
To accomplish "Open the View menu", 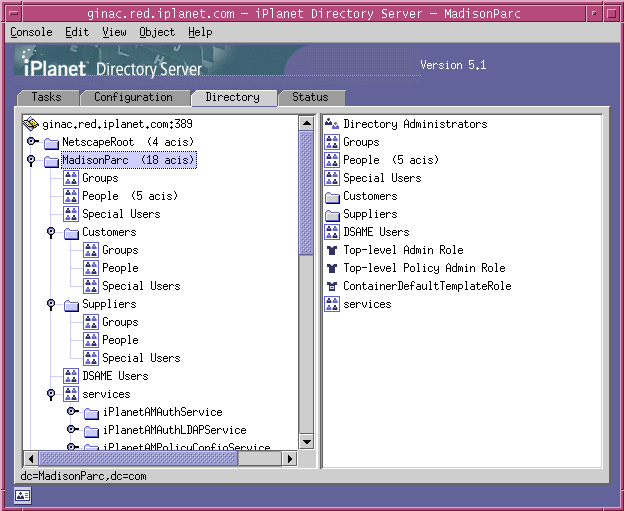I will point(114,32).
